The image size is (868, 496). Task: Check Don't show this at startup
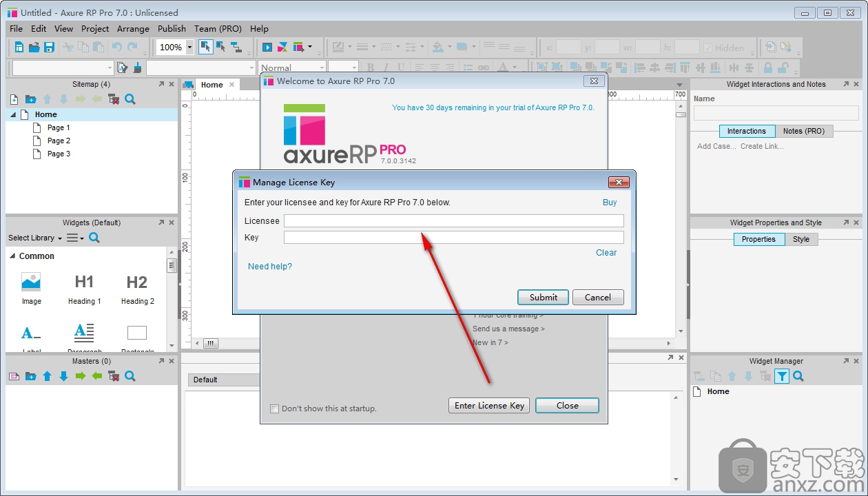275,409
